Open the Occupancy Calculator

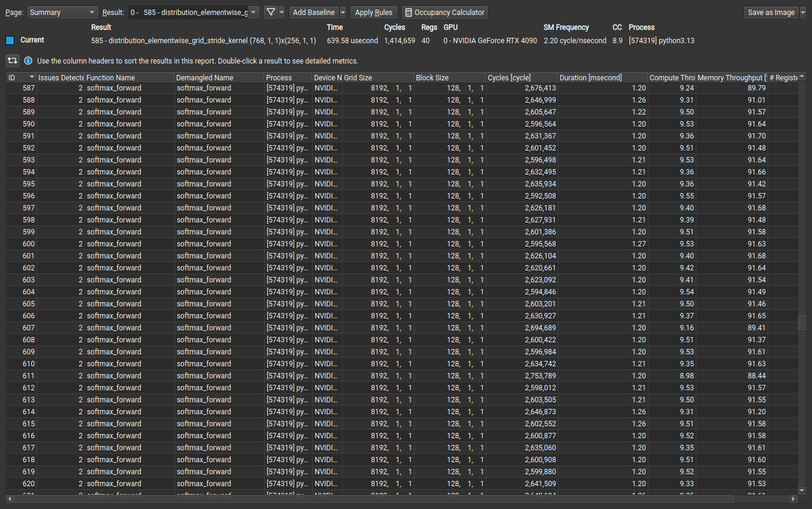point(445,12)
